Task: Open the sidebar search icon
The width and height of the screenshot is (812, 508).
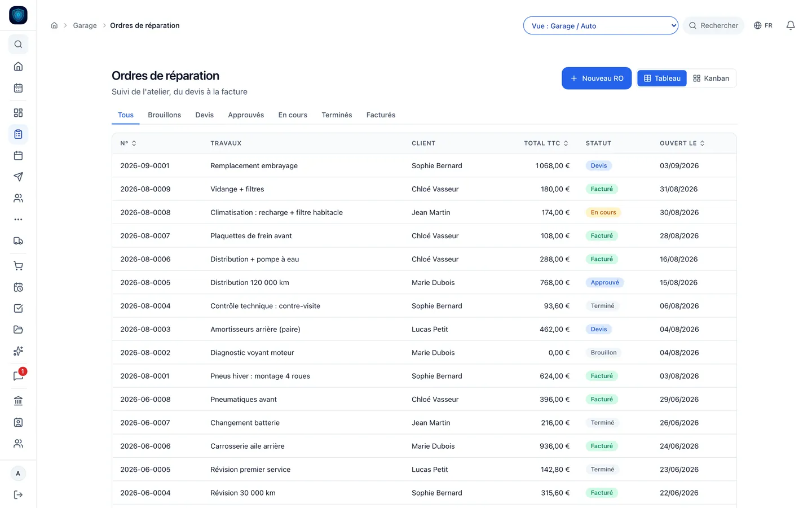Action: tap(18, 44)
